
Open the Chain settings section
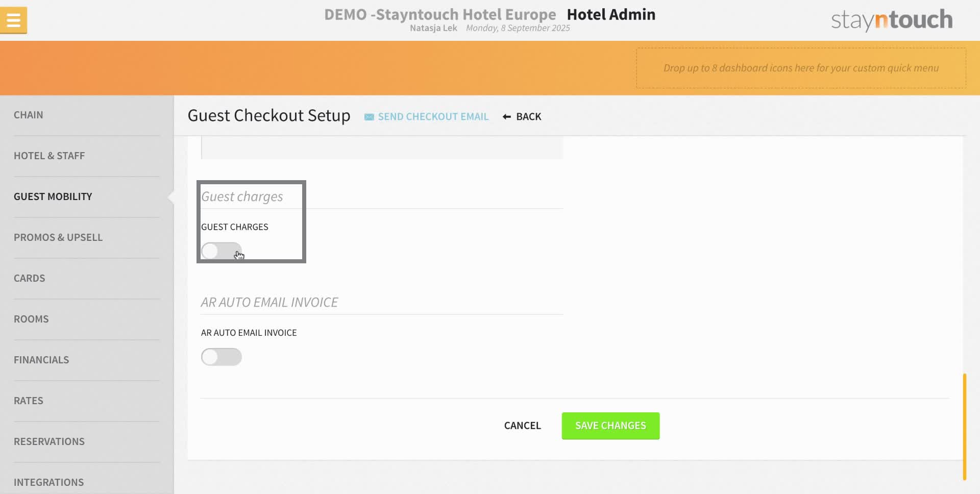point(29,115)
